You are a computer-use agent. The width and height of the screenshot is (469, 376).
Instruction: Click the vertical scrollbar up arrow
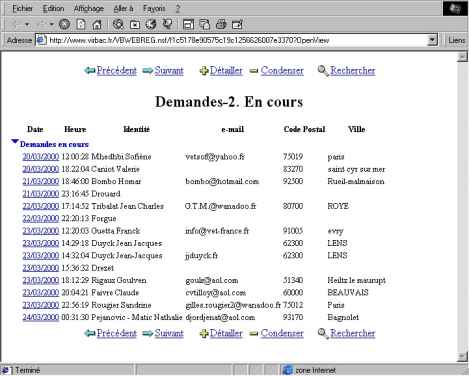point(462,57)
